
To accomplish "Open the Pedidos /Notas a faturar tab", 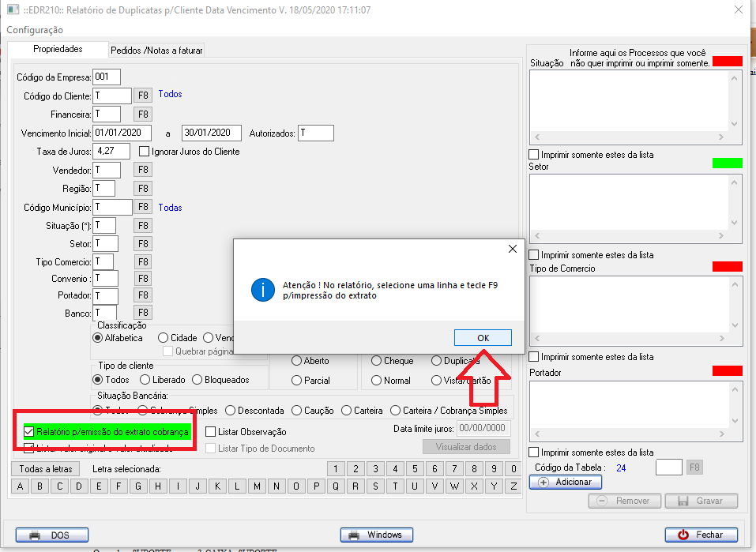I will tap(156, 50).
